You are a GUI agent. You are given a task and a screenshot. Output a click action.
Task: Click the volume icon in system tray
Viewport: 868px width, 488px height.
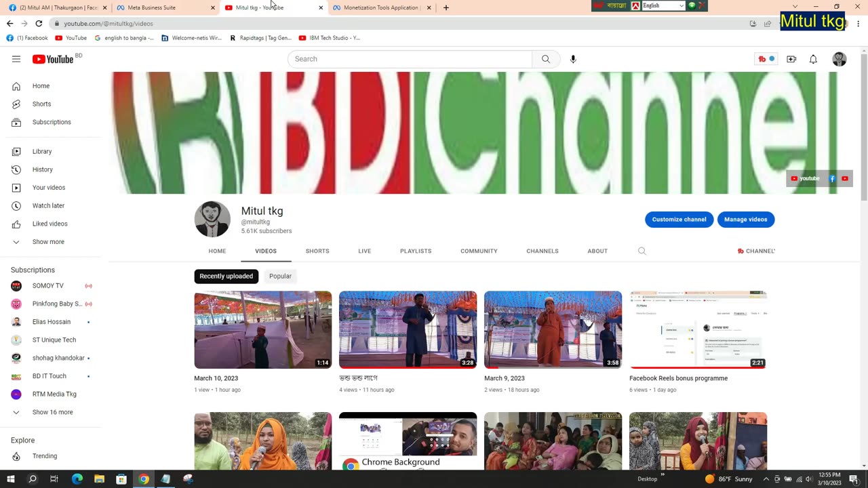810,479
